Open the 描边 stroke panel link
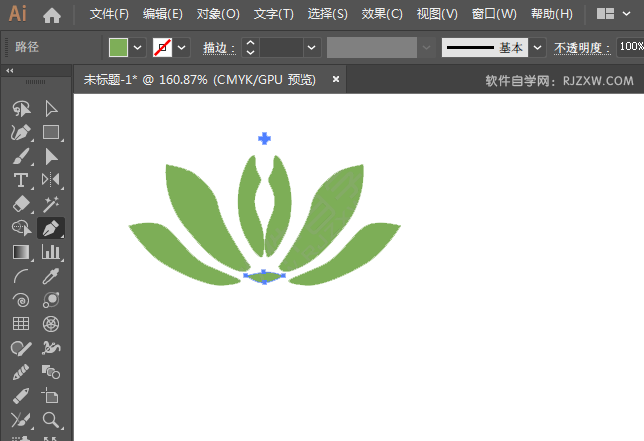The height and width of the screenshot is (441, 644). (219, 48)
